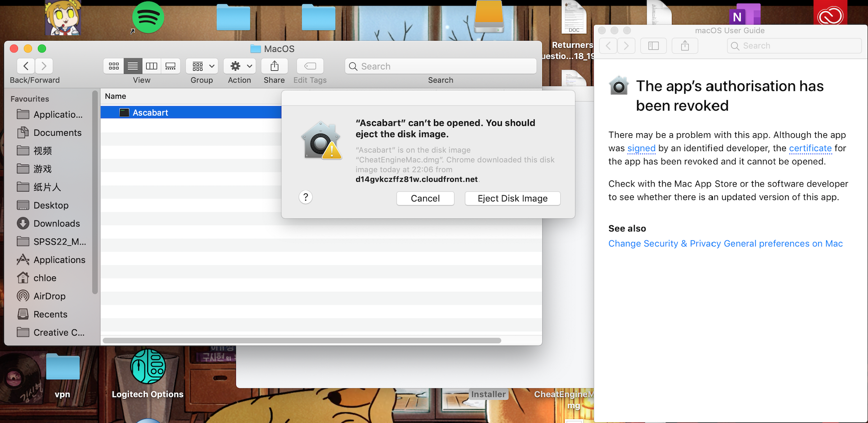This screenshot has width=868, height=423.
Task: Switch Finder to gallery view
Action: click(171, 66)
